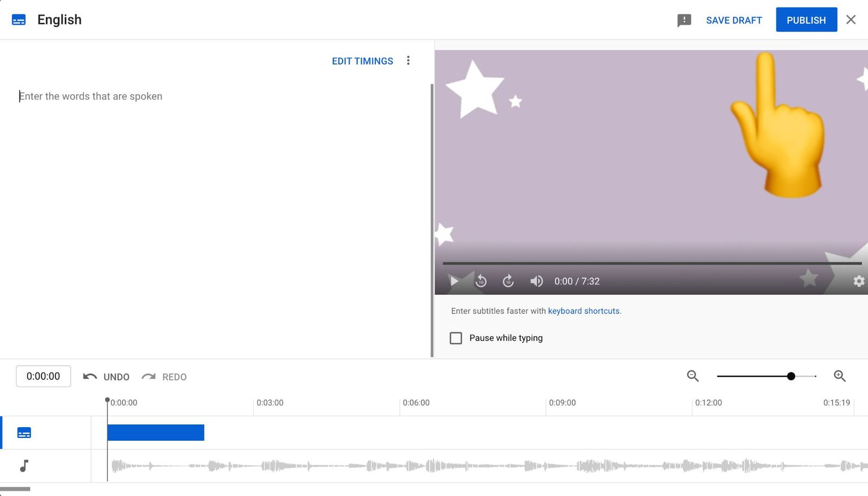Click the send feedback icon in the header
The height and width of the screenshot is (496, 868).
[684, 20]
